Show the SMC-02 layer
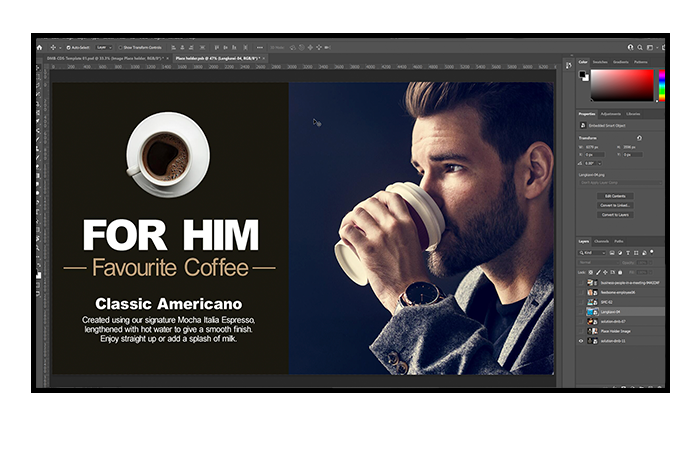Image resolution: width=700 pixels, height=467 pixels. coord(581,302)
